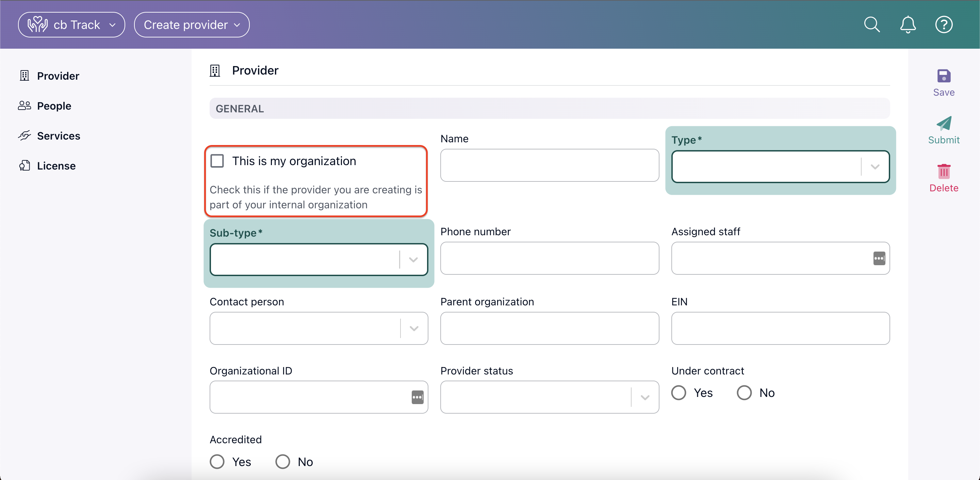Open the Contact person dropdown
This screenshot has height=480, width=980.
click(319, 329)
